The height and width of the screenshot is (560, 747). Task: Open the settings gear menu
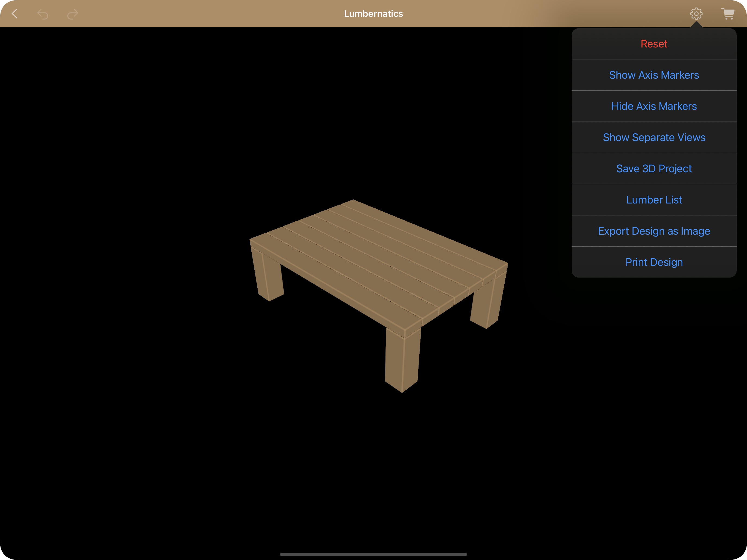pyautogui.click(x=696, y=14)
